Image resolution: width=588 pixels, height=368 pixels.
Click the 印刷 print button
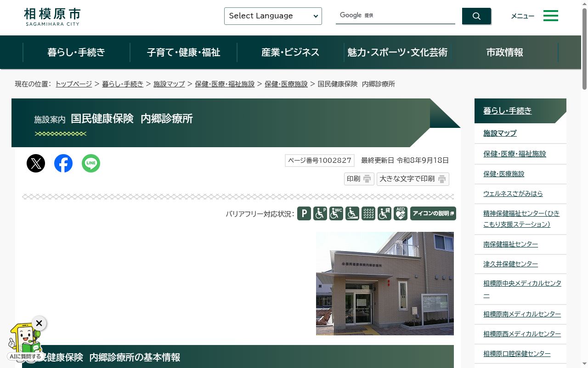[x=359, y=179]
